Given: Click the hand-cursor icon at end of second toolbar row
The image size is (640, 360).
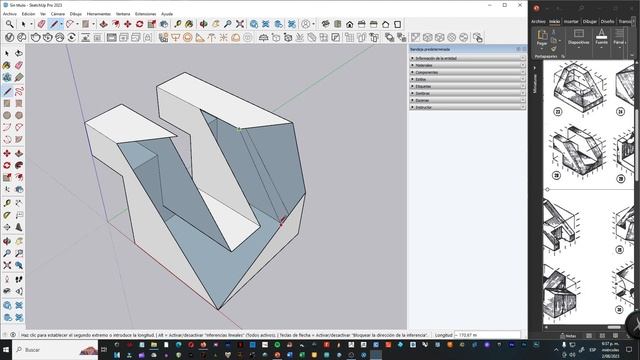Looking at the screenshot, I should [x=478, y=38].
